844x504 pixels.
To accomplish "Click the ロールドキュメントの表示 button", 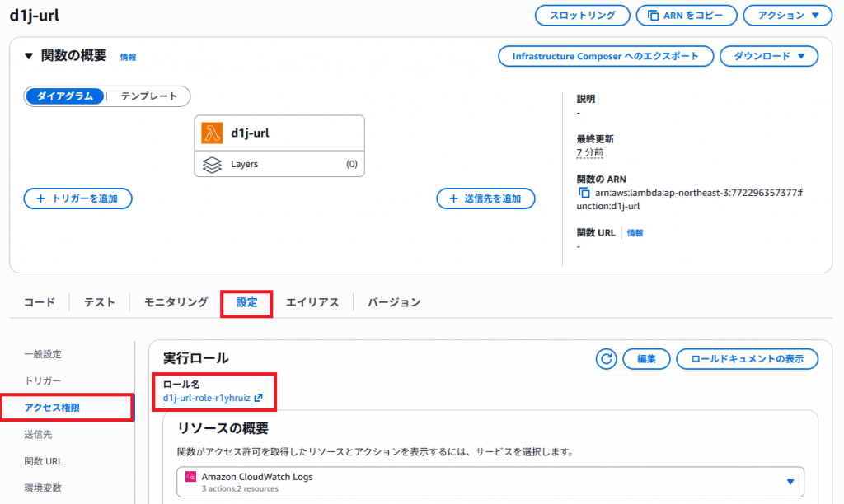I will click(747, 359).
